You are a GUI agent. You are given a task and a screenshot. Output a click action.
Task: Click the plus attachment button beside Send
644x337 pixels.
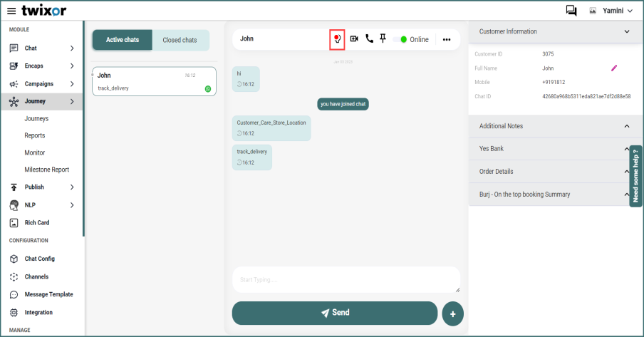click(x=452, y=313)
